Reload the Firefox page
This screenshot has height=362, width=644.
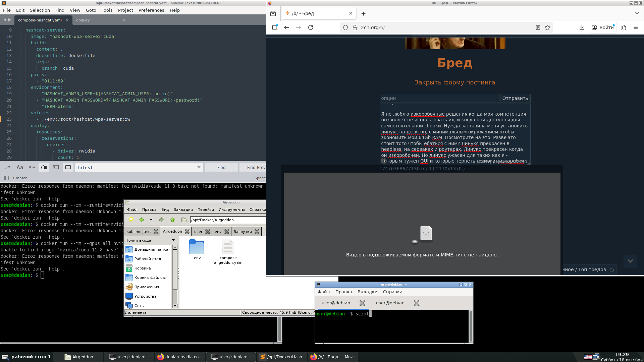coord(311,27)
